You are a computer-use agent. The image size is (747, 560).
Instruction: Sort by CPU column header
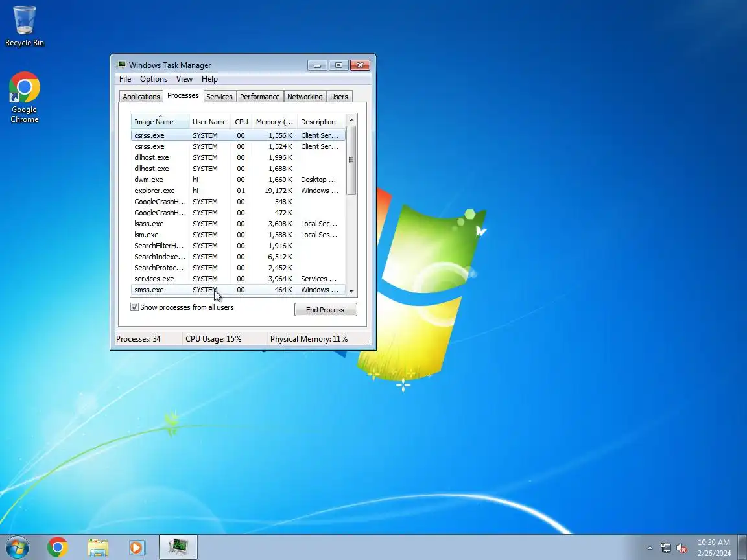pyautogui.click(x=241, y=122)
